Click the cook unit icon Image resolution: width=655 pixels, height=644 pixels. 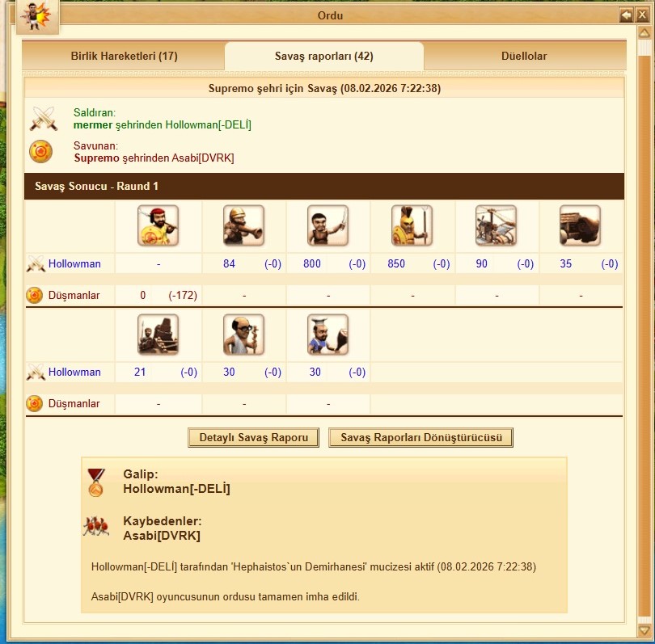(x=328, y=335)
